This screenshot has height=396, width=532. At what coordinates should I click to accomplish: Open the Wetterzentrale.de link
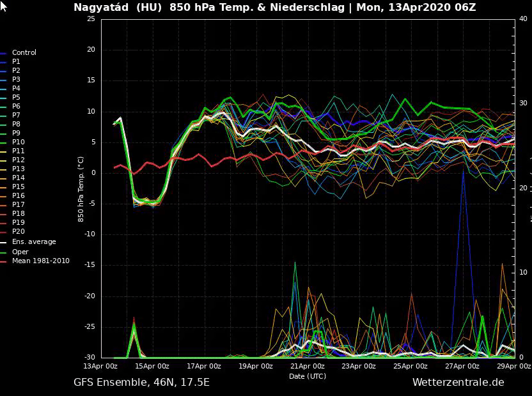pyautogui.click(x=458, y=383)
